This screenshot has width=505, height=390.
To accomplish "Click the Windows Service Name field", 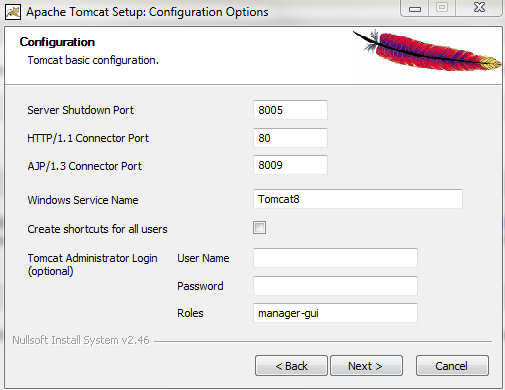I will [358, 199].
